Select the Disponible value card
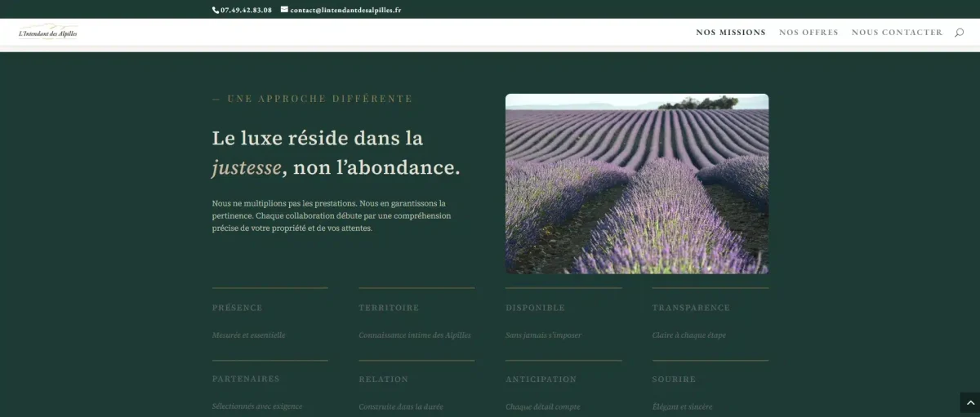This screenshot has width=980, height=417. click(x=563, y=314)
